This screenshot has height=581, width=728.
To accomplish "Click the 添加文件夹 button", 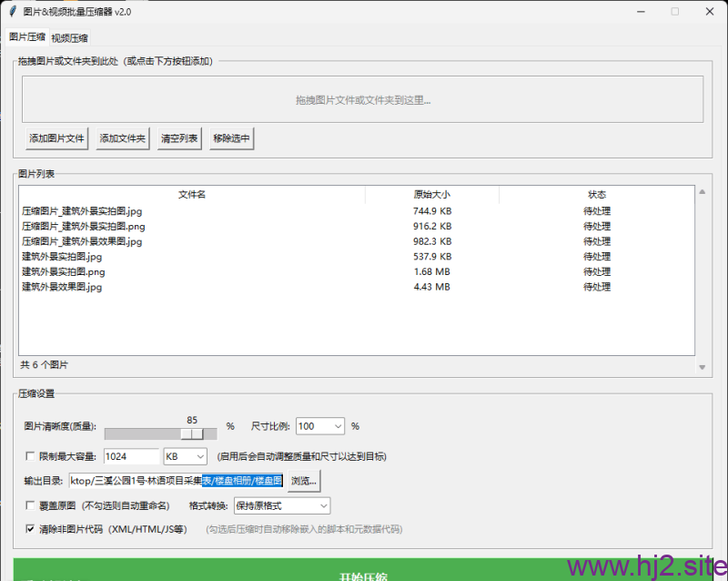I will pos(123,138).
